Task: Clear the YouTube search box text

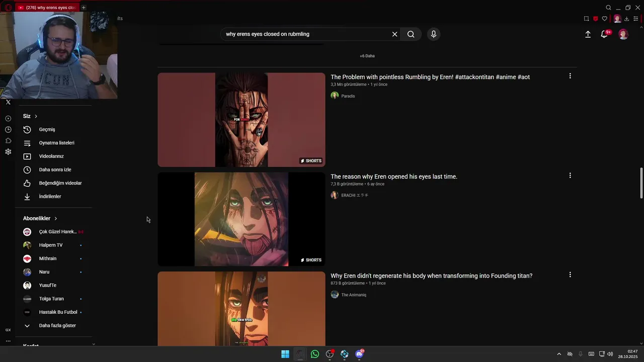Action: [x=394, y=34]
